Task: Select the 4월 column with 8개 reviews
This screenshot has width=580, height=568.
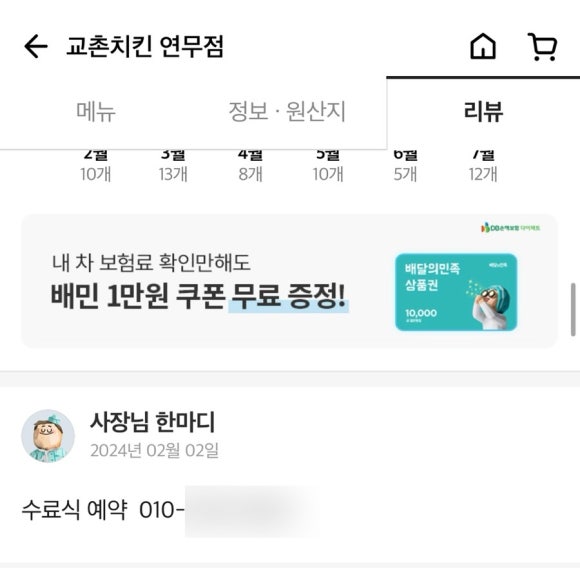Action: (x=250, y=166)
